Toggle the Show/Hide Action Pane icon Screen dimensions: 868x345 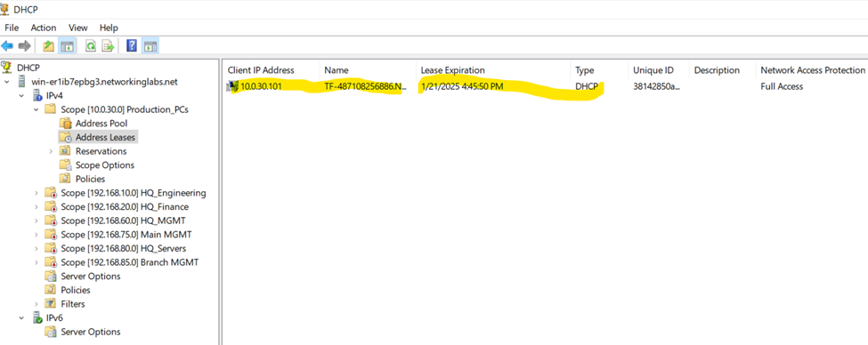pyautogui.click(x=150, y=46)
